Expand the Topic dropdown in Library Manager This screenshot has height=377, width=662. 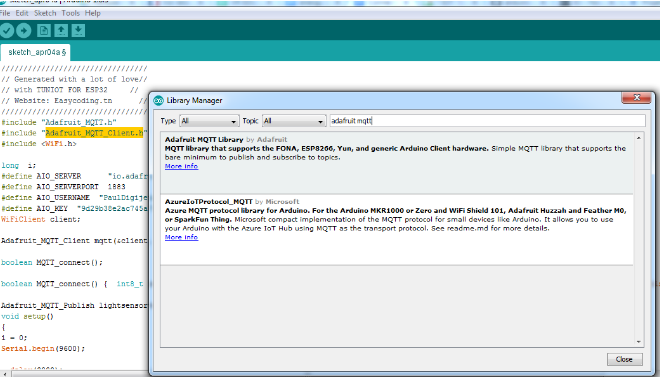[x=294, y=121]
